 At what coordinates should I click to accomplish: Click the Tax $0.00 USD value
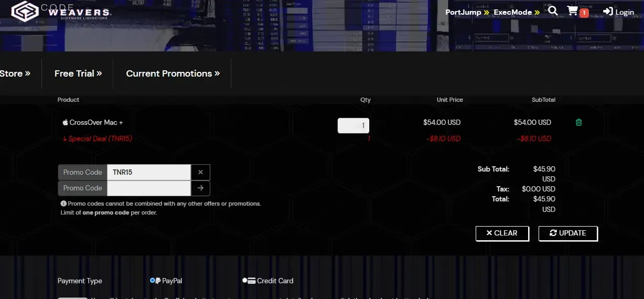pos(539,189)
